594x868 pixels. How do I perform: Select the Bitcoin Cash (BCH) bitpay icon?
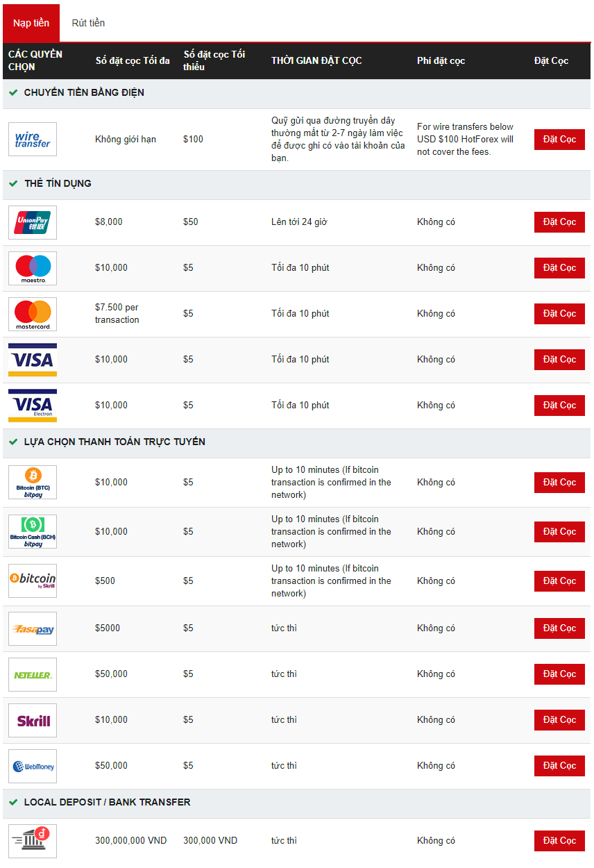33,532
